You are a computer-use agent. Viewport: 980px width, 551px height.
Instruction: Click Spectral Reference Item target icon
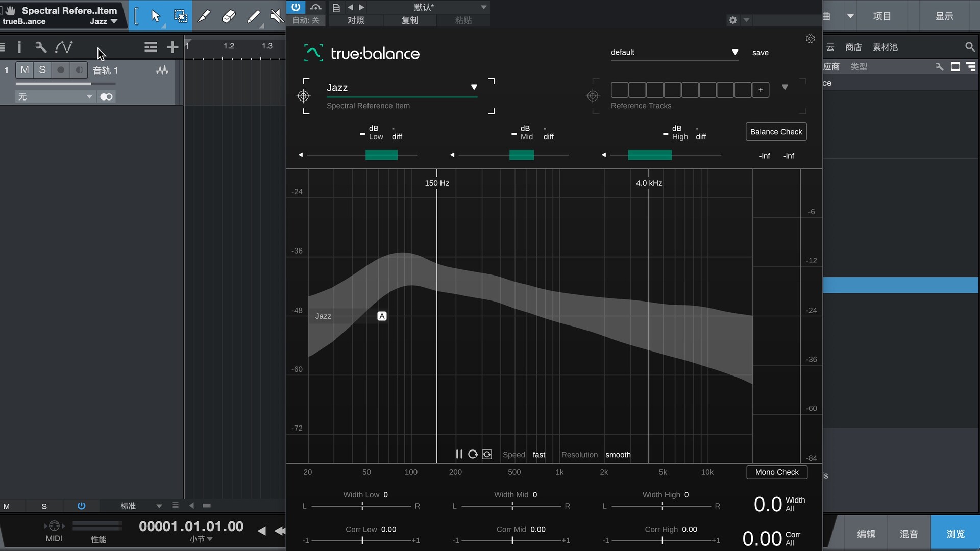point(304,96)
